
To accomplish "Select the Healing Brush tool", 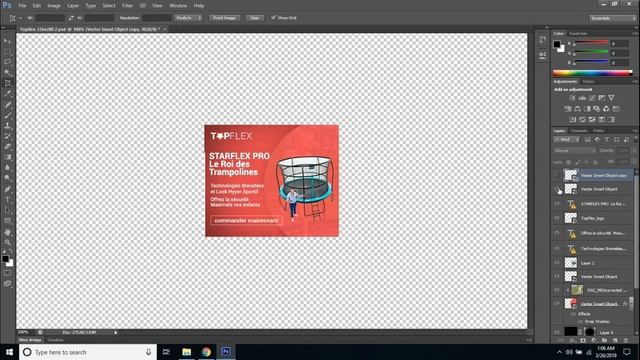I will 7,104.
